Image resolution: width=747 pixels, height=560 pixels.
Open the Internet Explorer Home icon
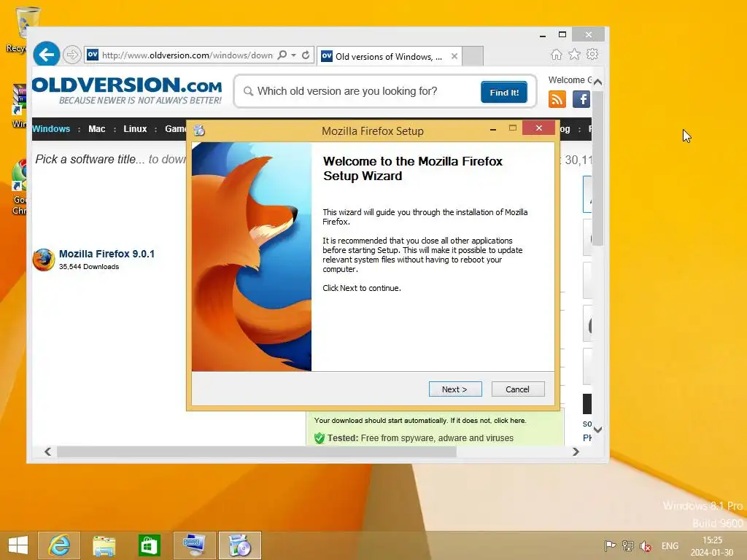coord(556,54)
